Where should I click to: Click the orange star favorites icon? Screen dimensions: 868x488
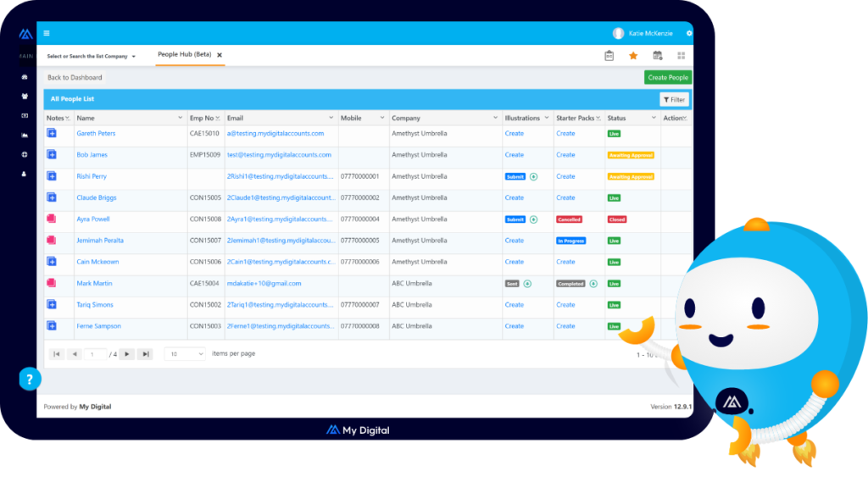[x=633, y=56]
